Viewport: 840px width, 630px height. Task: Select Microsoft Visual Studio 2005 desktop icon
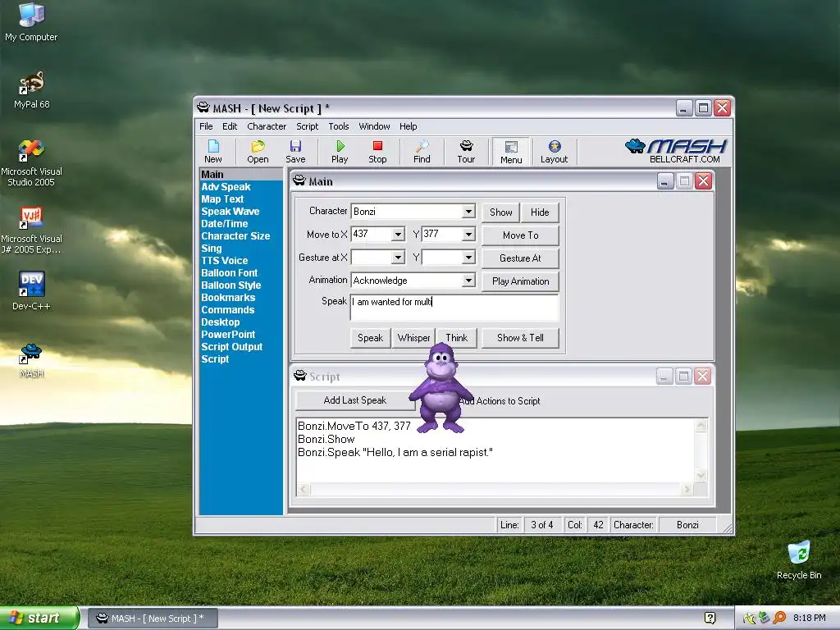31,163
